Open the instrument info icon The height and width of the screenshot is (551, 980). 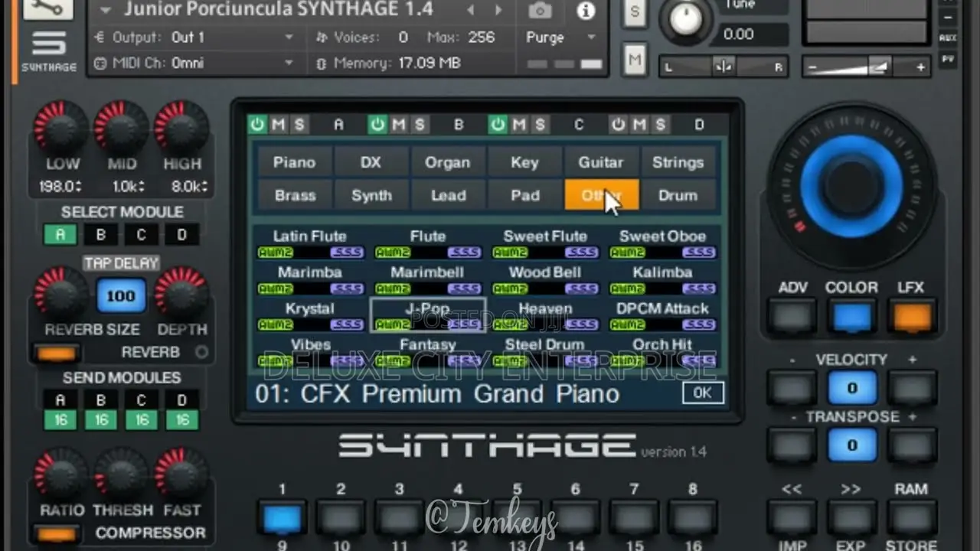(x=586, y=11)
